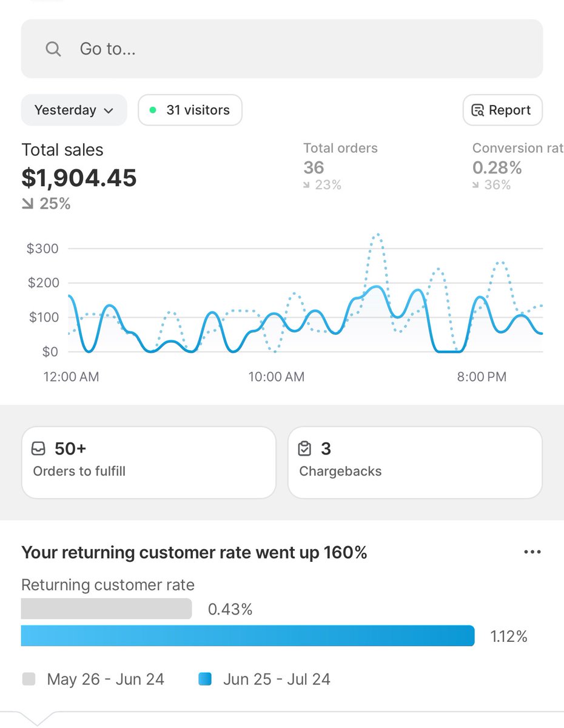Focus the "Go to..." search field
This screenshot has height=728, width=564.
pos(282,49)
